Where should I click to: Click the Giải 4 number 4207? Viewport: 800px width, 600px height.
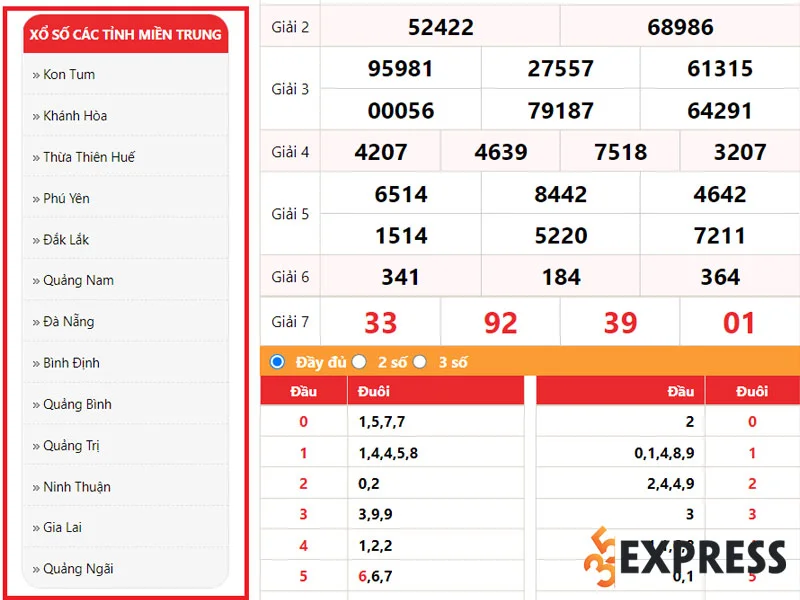381,152
